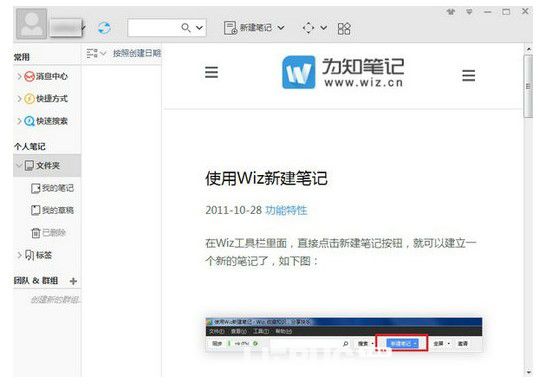Viewport: 540px width, 384px height.
Task: Expand the 标签 tags chevron
Action: [19, 255]
